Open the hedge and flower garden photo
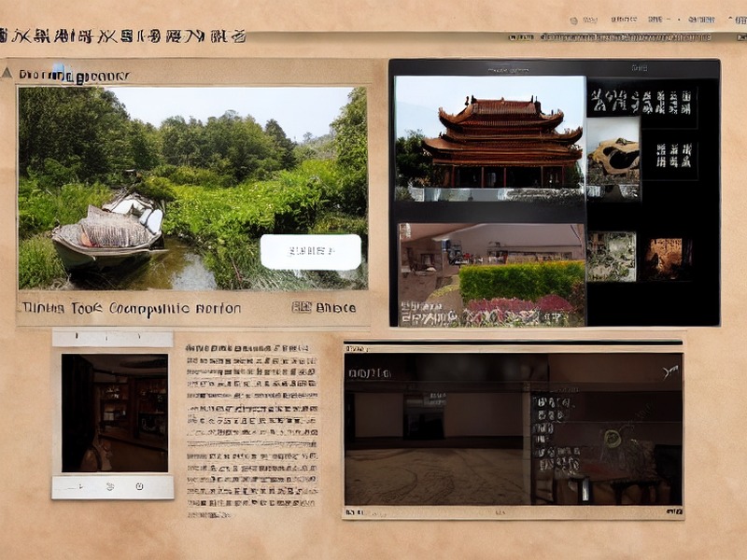Screen dimensions: 747x560 (492, 274)
